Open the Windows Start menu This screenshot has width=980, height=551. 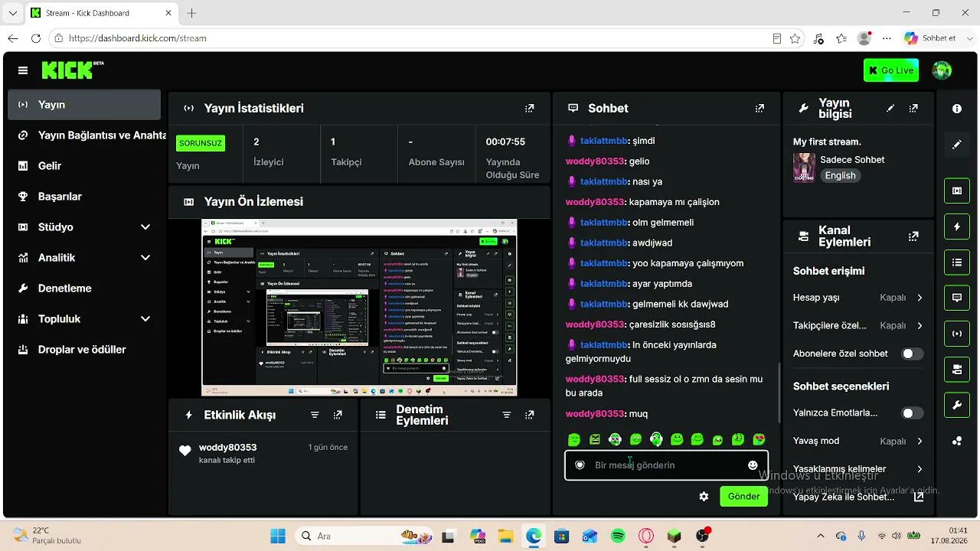tap(277, 536)
